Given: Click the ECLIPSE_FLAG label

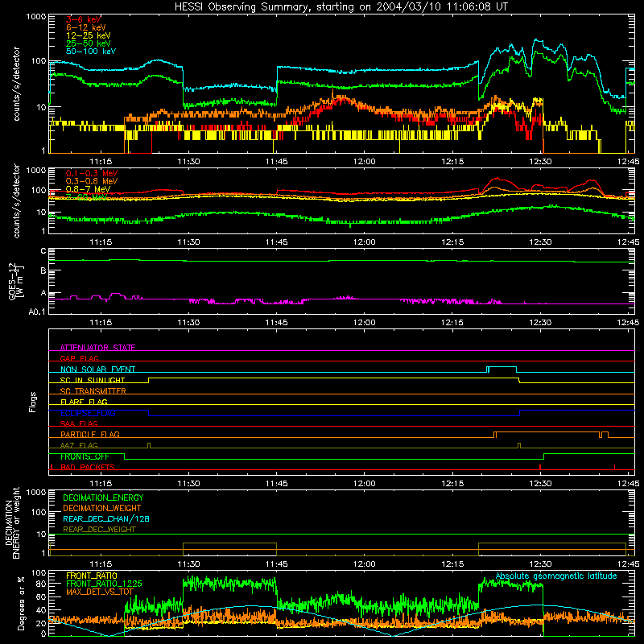Looking at the screenshot, I should 88,413.
